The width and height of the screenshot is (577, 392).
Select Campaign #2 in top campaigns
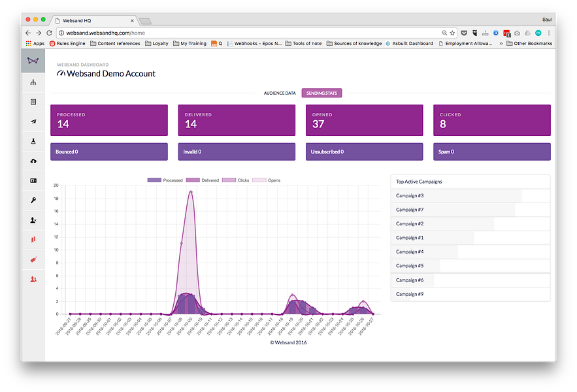470,224
